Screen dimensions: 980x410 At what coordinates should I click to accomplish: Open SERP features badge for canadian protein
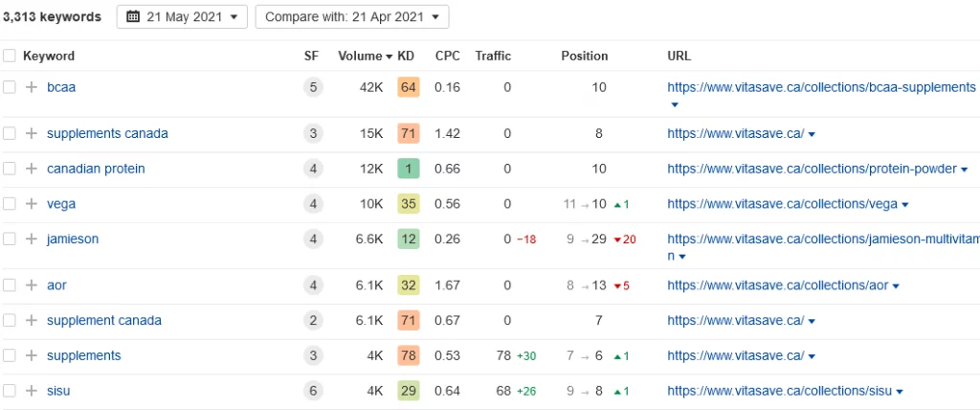(313, 169)
